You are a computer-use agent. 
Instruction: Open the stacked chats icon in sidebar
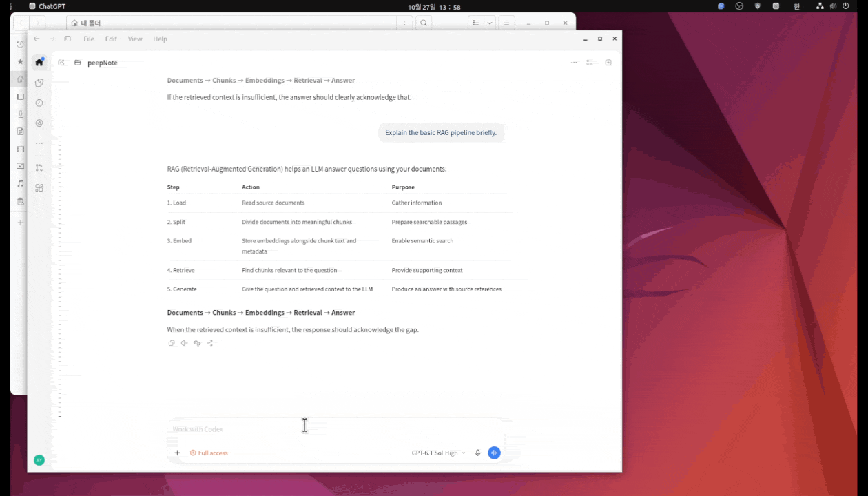39,83
